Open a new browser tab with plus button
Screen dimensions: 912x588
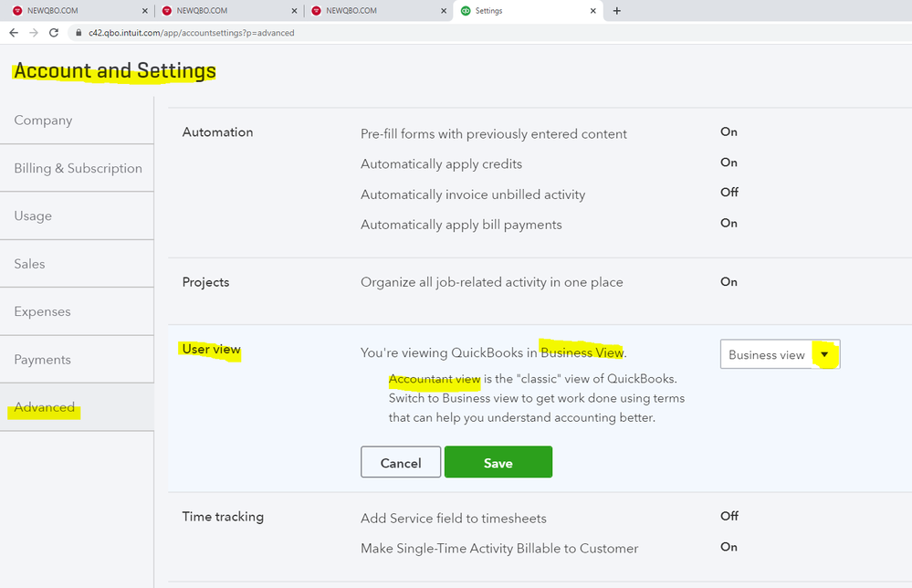pos(617,11)
